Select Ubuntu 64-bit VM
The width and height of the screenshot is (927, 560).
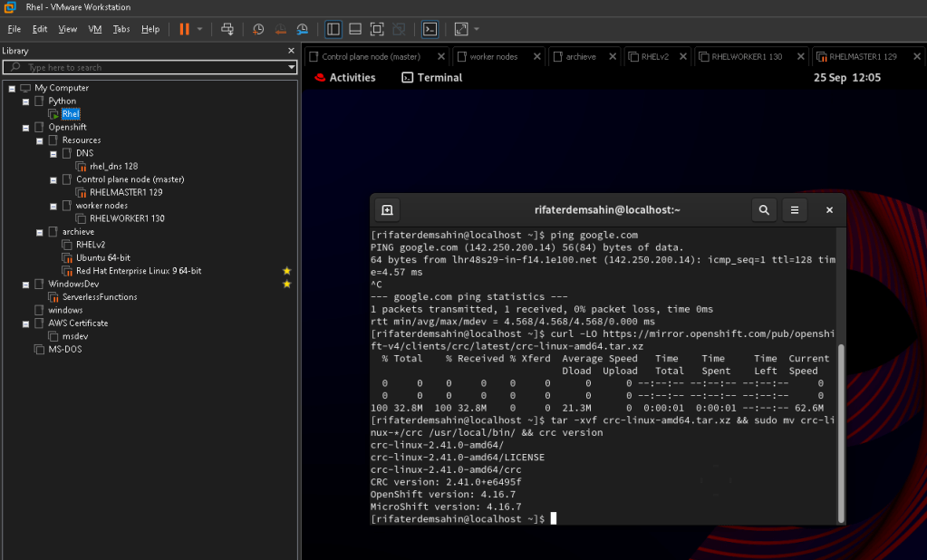point(103,257)
